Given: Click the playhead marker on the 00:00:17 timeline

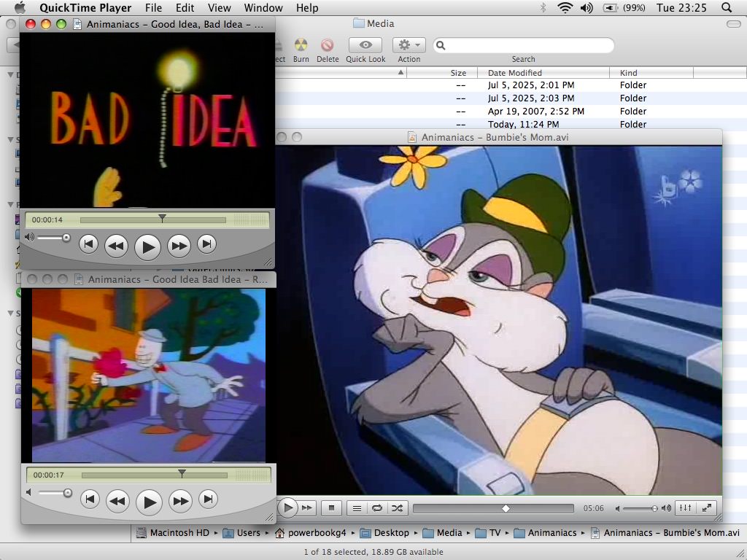Looking at the screenshot, I should coord(182,473).
